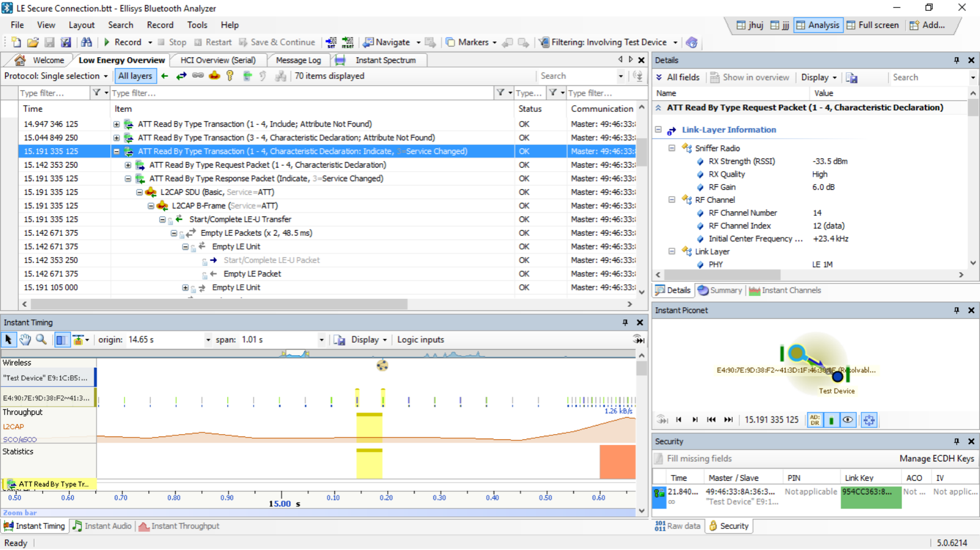
Task: Pin the Details panel
Action: 956,60
